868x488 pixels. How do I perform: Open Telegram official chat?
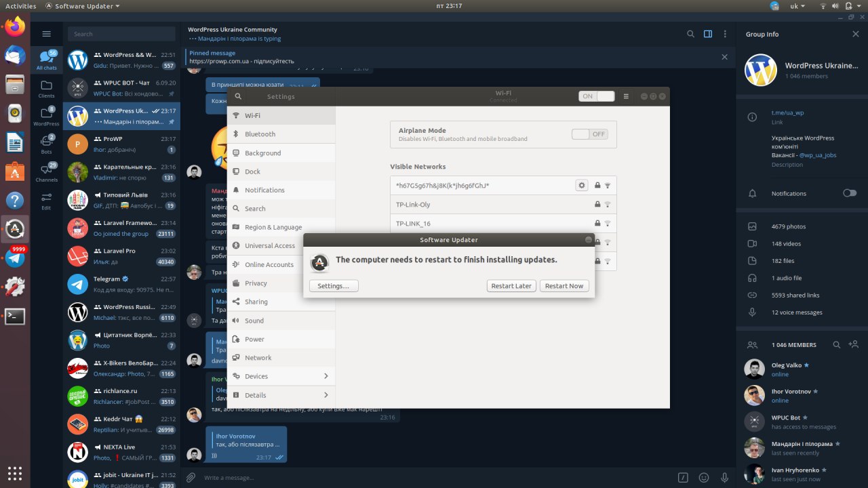click(x=122, y=284)
